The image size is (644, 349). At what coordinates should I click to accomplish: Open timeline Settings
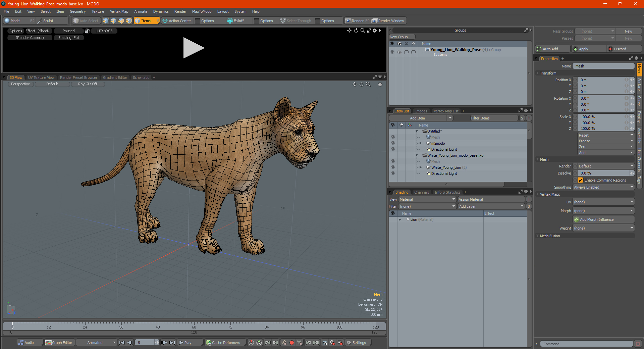click(358, 343)
